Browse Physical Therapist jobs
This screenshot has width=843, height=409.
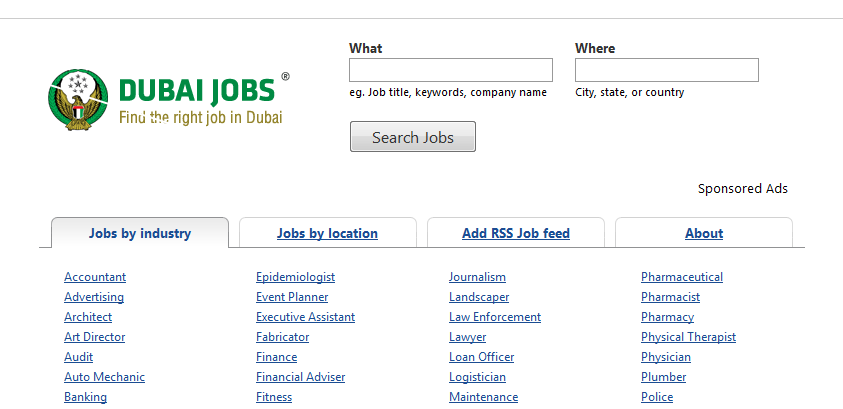tap(688, 337)
